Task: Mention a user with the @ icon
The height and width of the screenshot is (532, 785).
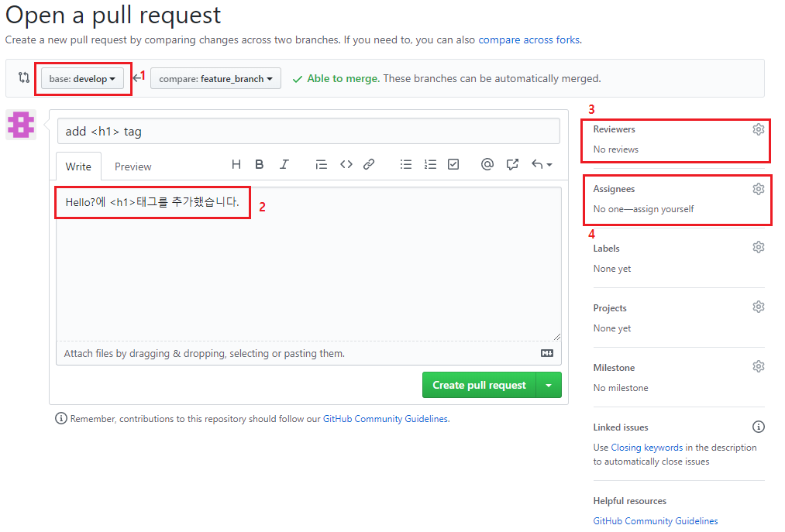Action: click(x=487, y=164)
